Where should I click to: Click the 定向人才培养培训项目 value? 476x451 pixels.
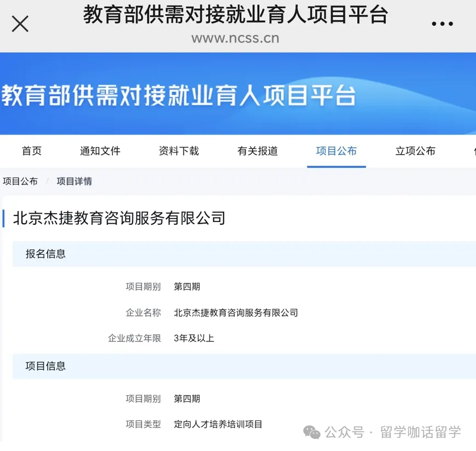point(218,424)
